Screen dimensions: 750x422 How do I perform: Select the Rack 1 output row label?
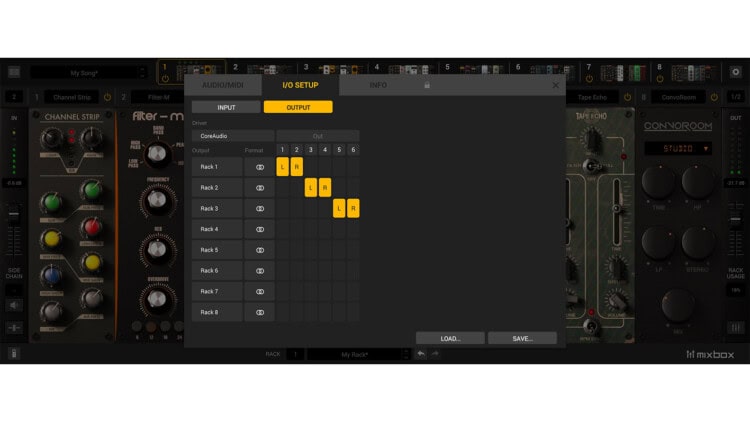(x=217, y=167)
